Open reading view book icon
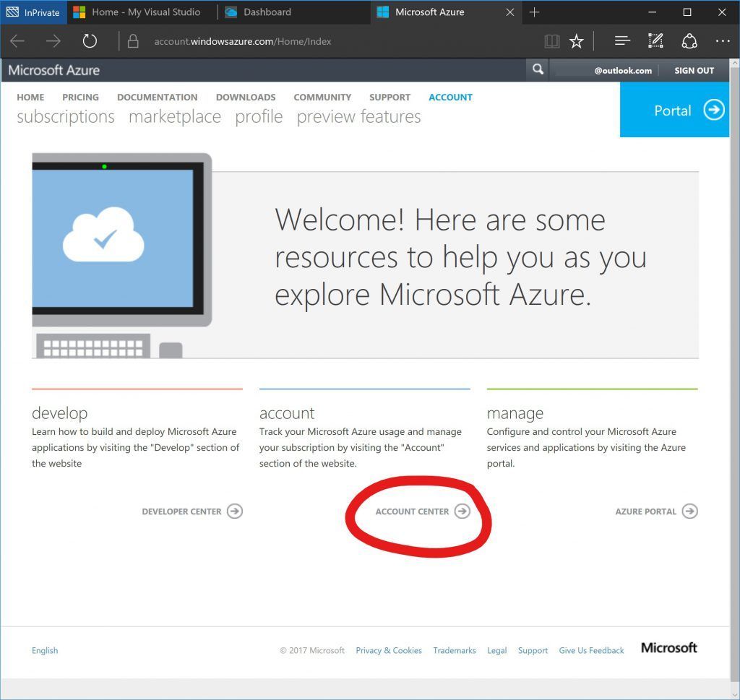 [551, 41]
